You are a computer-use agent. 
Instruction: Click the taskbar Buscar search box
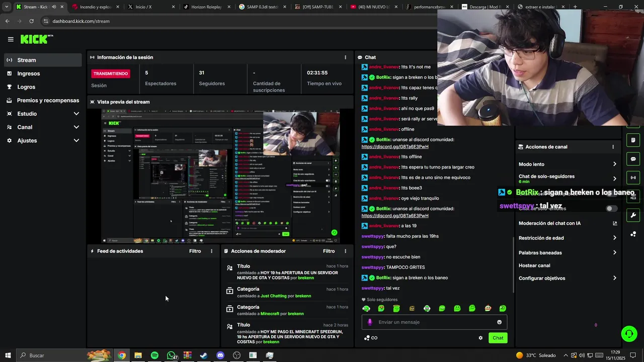click(x=64, y=355)
